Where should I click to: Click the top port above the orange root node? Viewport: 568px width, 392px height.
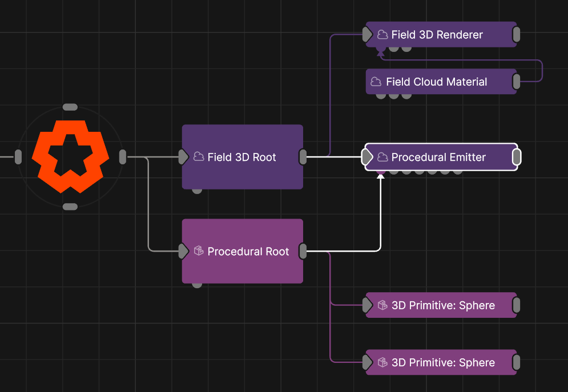70,107
